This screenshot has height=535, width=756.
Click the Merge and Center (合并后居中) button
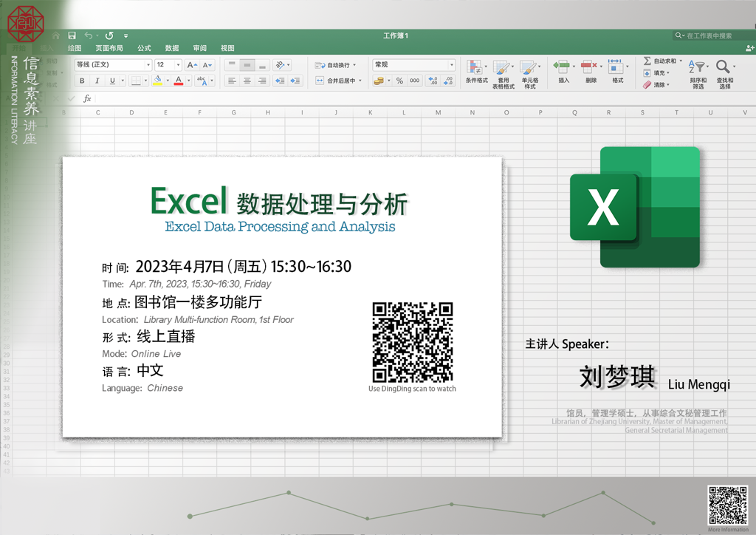pos(339,81)
